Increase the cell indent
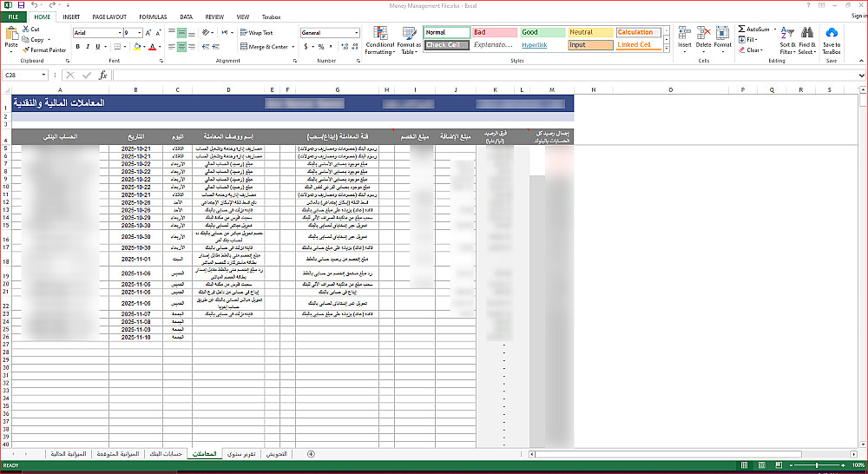This screenshot has width=868, height=474. 216,47
